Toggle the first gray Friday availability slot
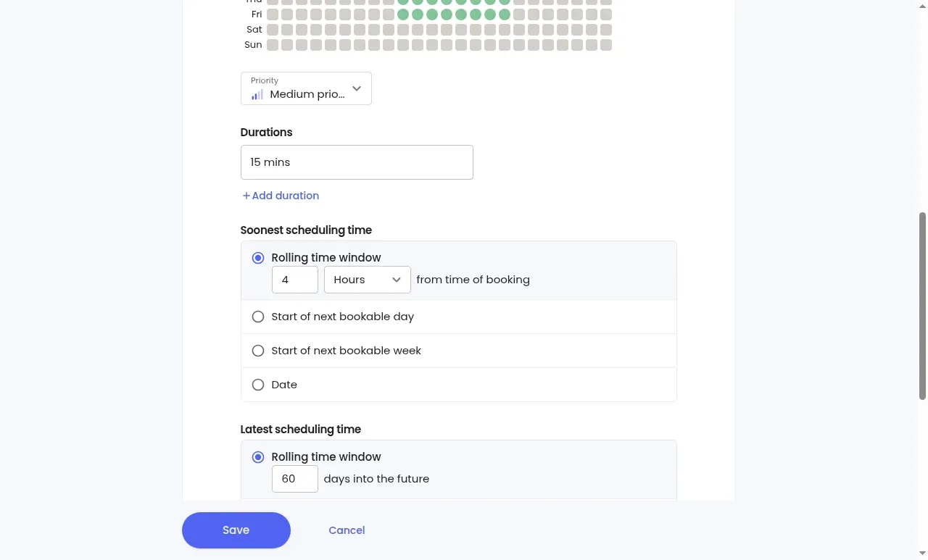928x560 pixels. pyautogui.click(x=273, y=14)
